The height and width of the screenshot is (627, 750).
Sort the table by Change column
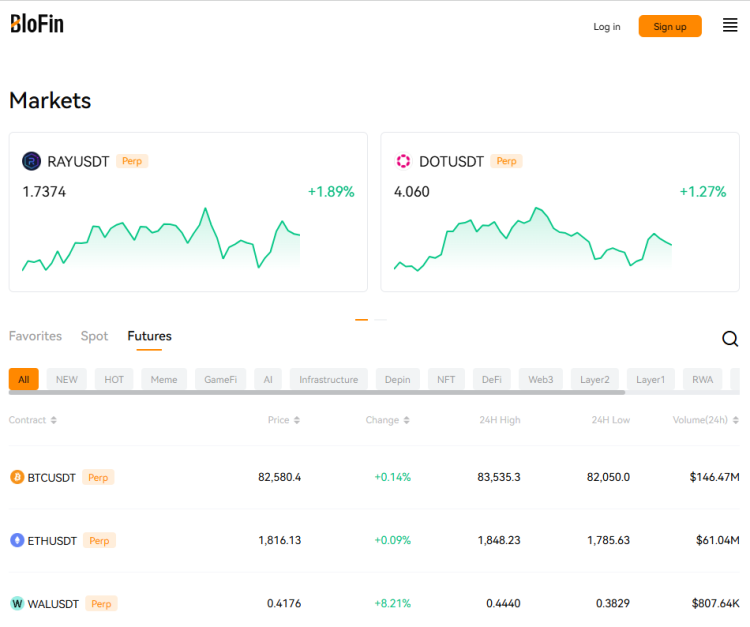click(388, 420)
